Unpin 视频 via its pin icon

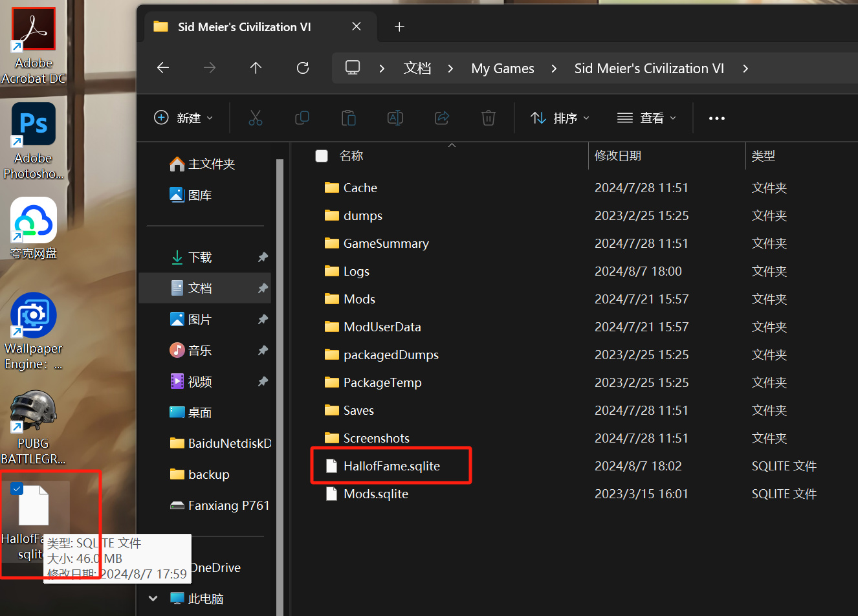[263, 382]
